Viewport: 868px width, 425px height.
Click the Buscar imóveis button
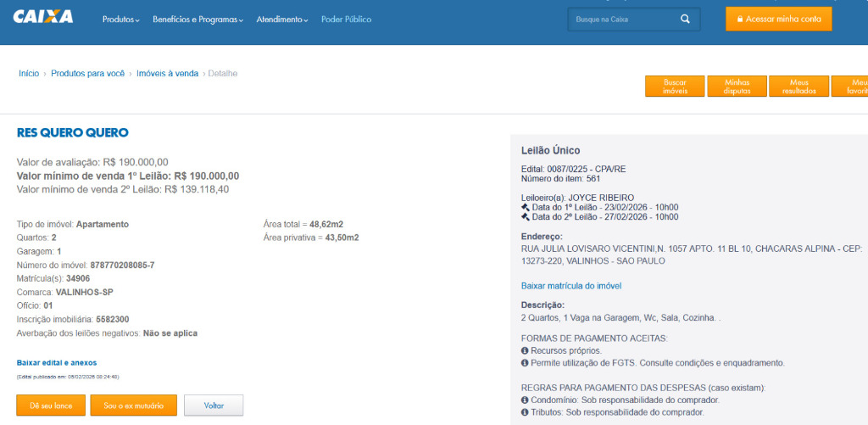[x=675, y=87]
